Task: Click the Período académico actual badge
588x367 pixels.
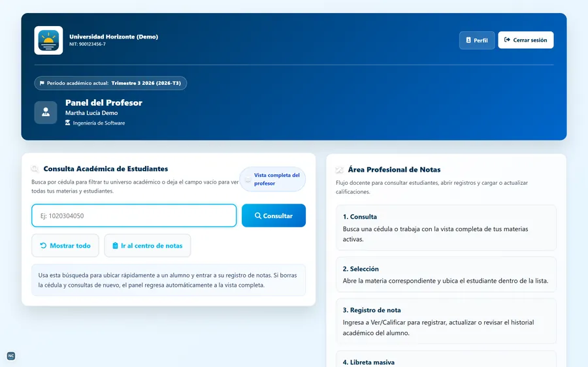Action: (110, 83)
